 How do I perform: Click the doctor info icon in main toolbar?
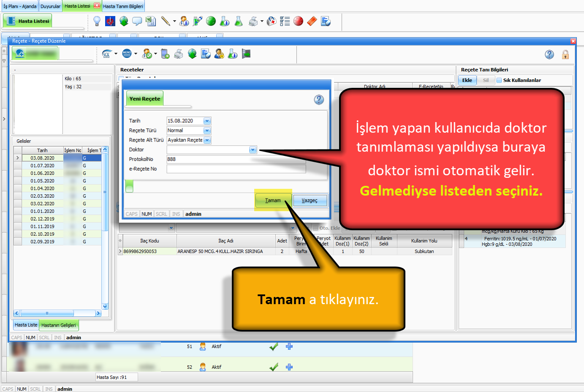pyautogui.click(x=184, y=21)
